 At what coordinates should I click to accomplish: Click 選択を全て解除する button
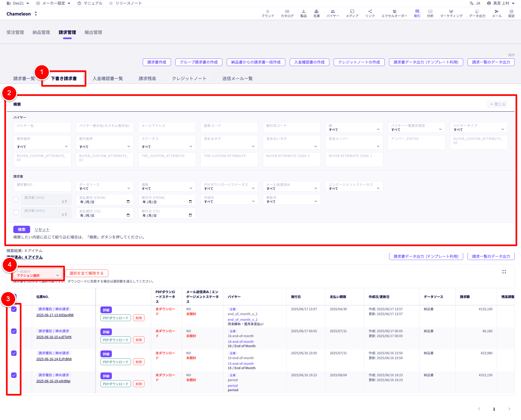point(87,273)
